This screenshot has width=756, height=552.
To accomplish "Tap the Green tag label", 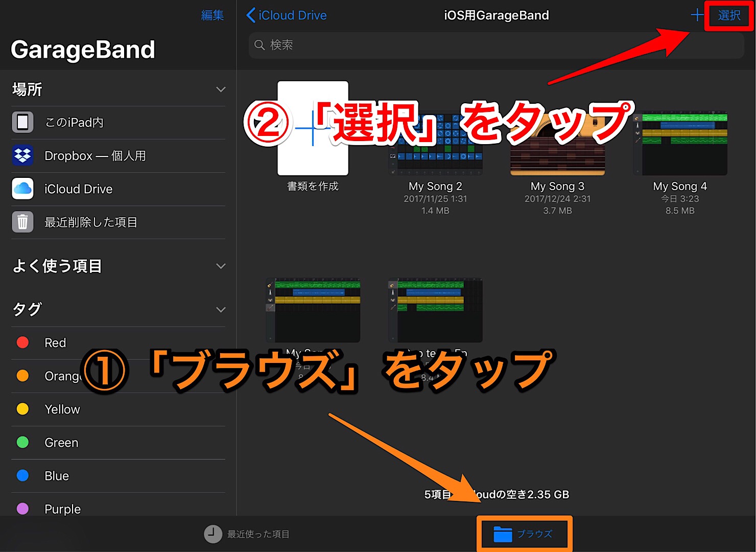I will tap(61, 442).
